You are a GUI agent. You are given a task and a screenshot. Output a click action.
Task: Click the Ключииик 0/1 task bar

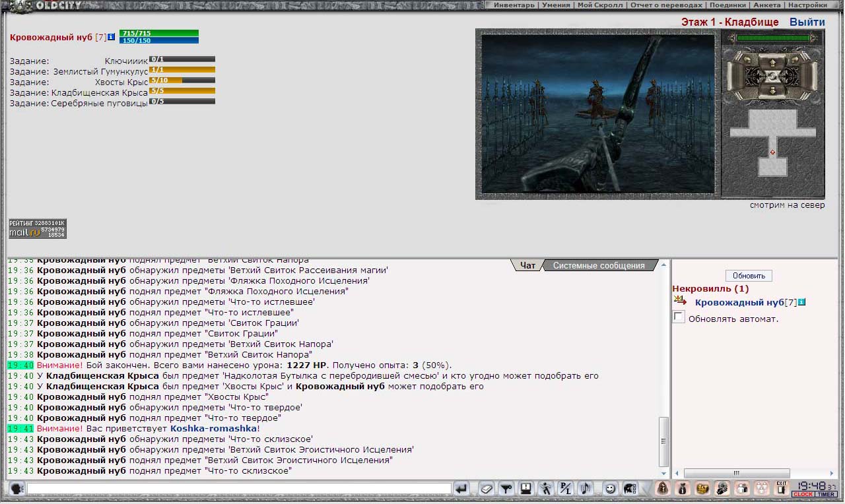(x=182, y=59)
